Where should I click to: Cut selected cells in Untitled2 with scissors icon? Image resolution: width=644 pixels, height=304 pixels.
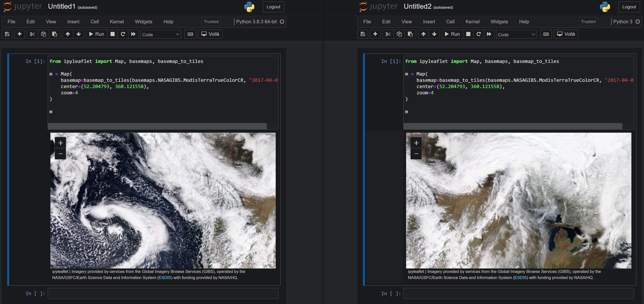(x=388, y=34)
